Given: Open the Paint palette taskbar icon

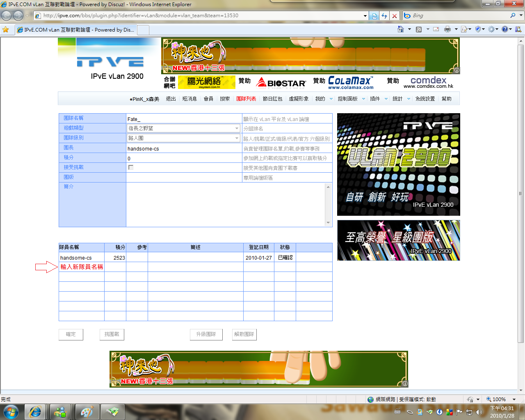Looking at the screenshot, I should [87, 412].
